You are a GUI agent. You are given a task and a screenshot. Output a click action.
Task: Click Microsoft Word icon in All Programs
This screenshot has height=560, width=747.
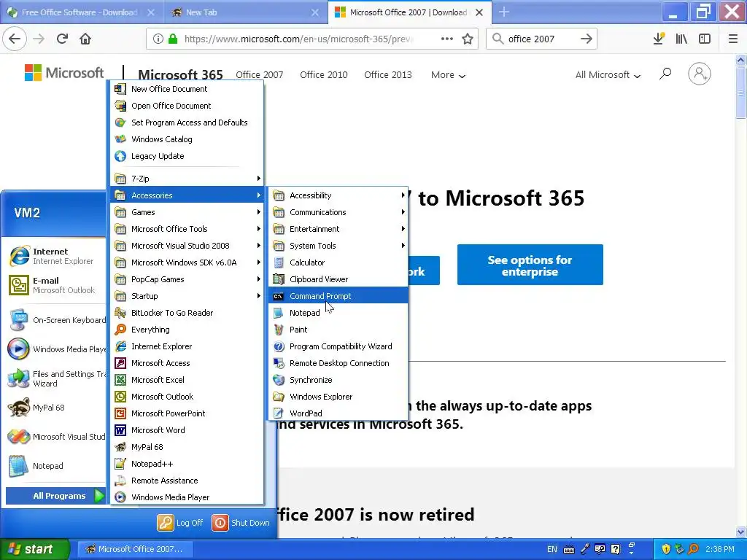(x=120, y=430)
